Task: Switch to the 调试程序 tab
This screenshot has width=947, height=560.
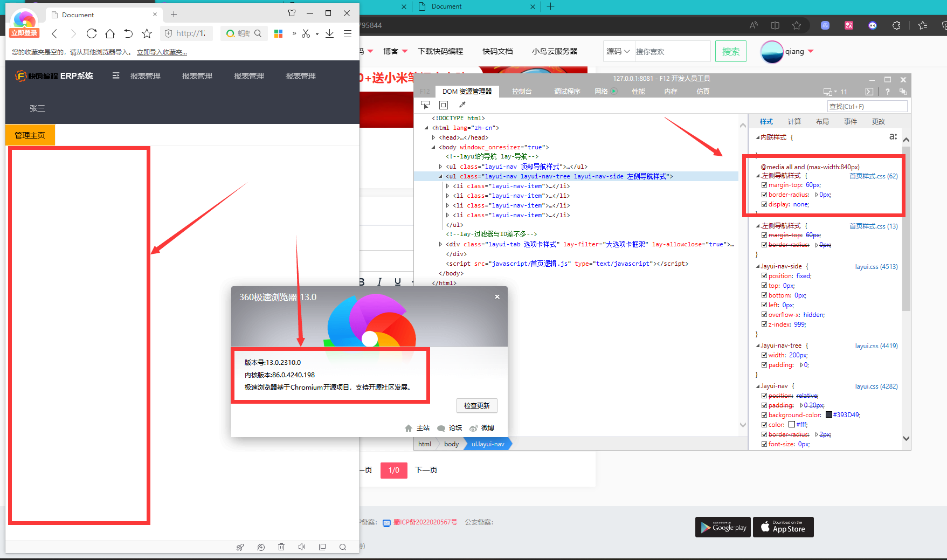Action: (x=567, y=92)
